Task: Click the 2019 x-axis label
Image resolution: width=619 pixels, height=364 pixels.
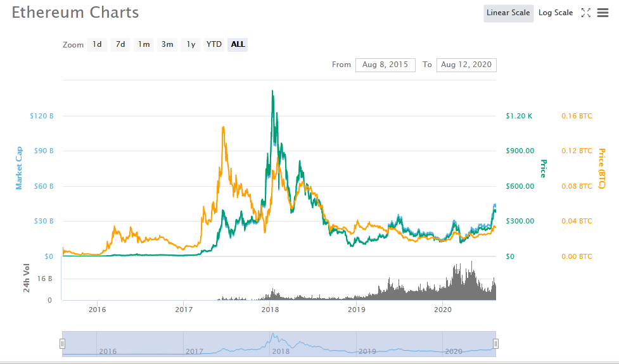Action: coord(357,310)
